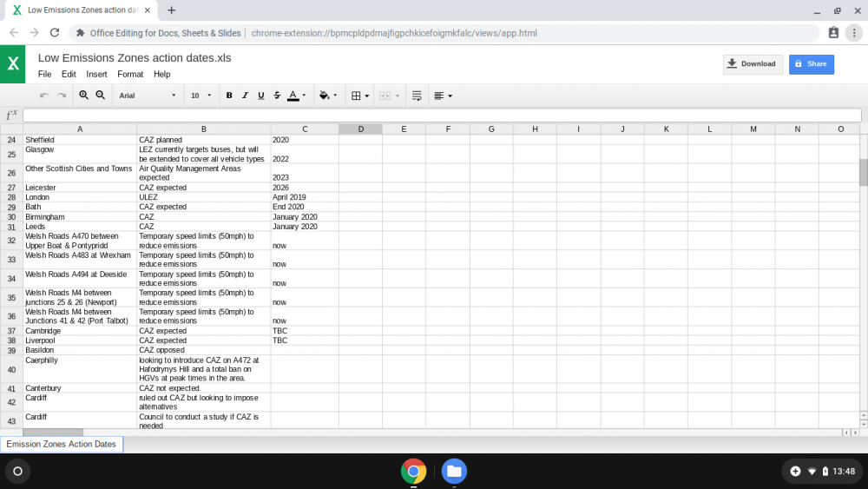Select column D header

[x=360, y=129]
